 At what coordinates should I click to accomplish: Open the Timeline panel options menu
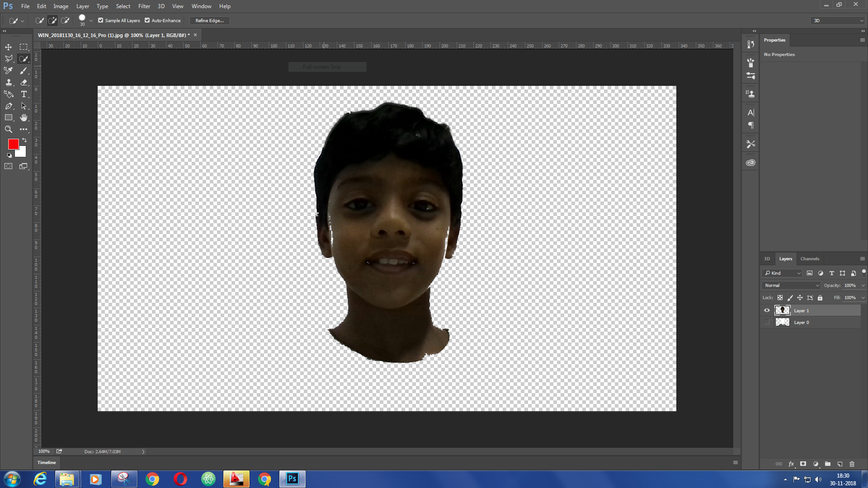(x=736, y=462)
